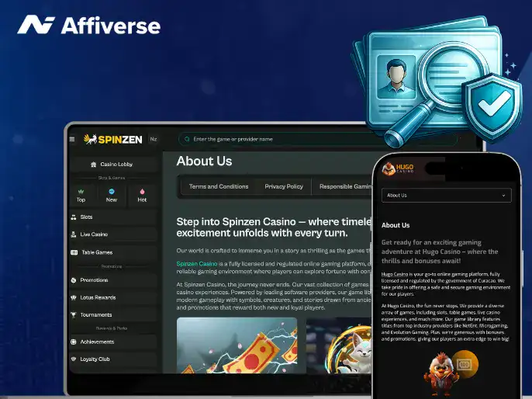Open Slots in the sidebar
The image size is (532, 399).
(x=113, y=217)
